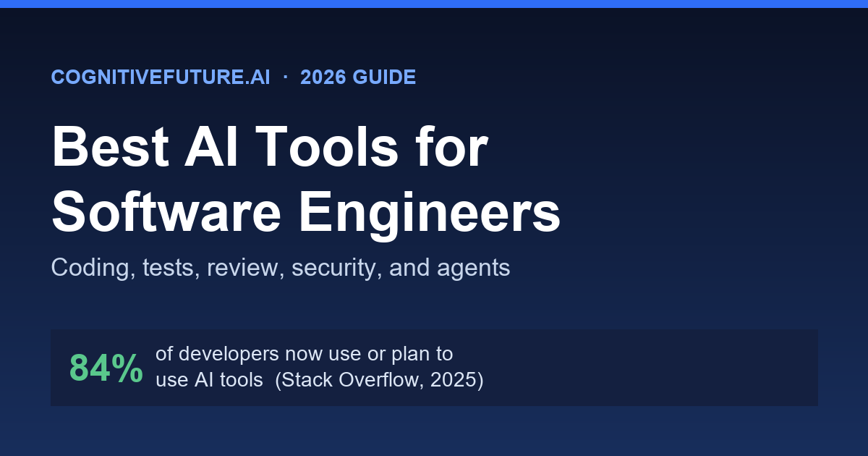
Task: Select the subtitle "Coding, tests, review, security, and agents"
Action: (281, 268)
